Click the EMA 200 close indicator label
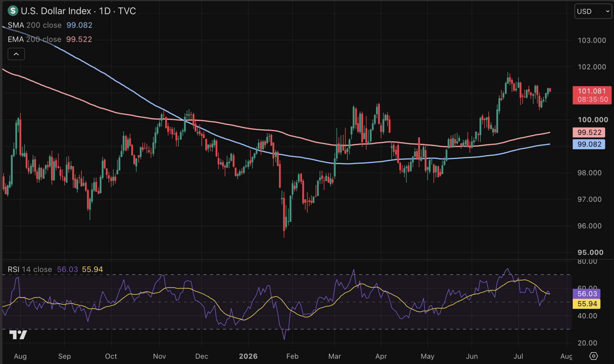The height and width of the screenshot is (364, 614). (x=34, y=39)
